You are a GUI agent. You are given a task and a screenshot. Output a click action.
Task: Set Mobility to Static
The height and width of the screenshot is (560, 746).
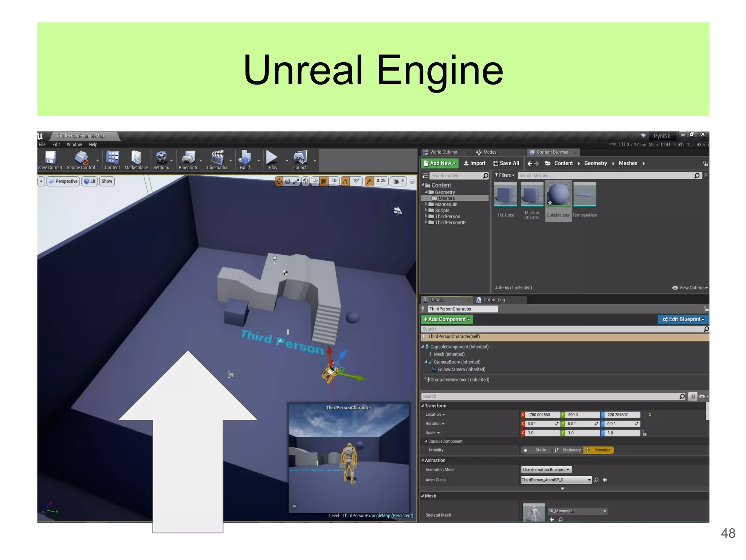(x=536, y=450)
